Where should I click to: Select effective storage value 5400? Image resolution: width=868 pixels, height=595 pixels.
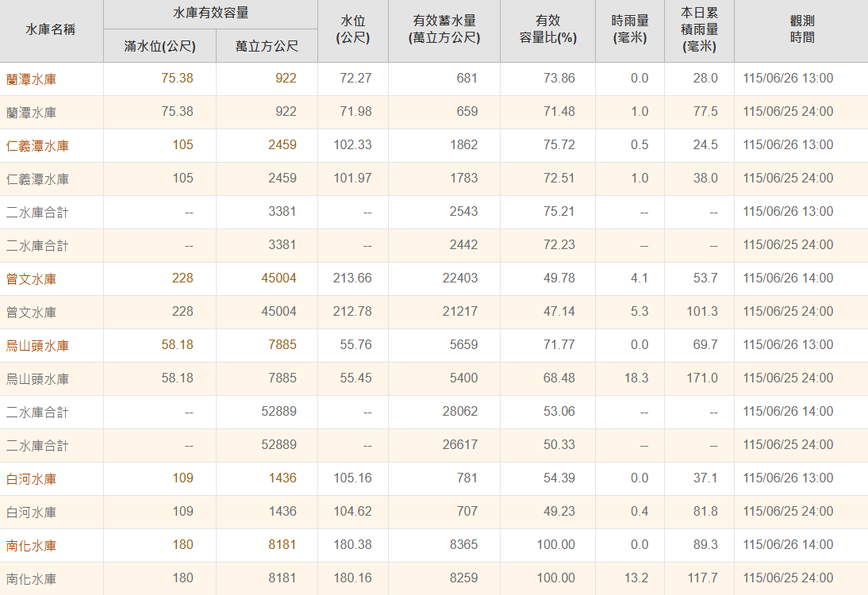[464, 378]
